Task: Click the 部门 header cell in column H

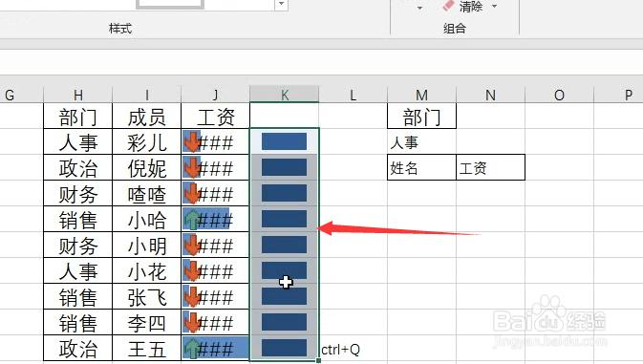Action: [x=78, y=116]
